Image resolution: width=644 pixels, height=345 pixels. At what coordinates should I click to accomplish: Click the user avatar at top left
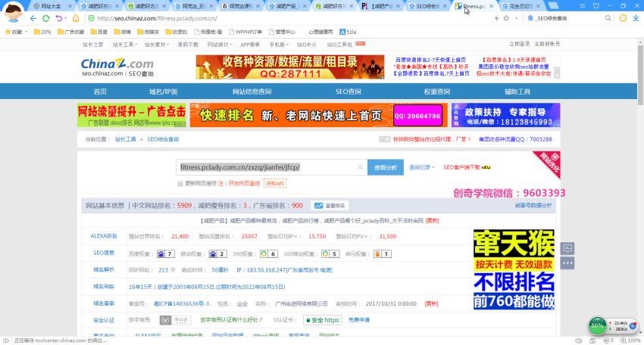pyautogui.click(x=13, y=12)
